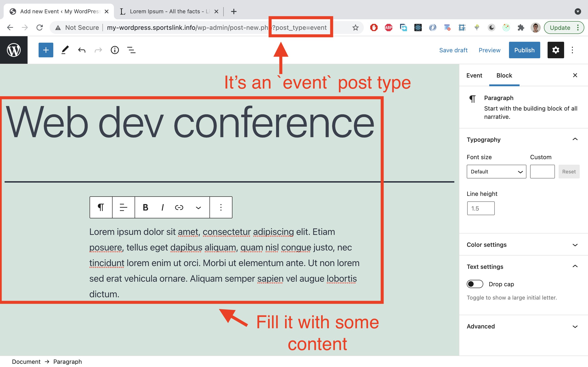The width and height of the screenshot is (588, 367).
Task: Click the settings gear next to Publish
Action: pyautogui.click(x=555, y=50)
